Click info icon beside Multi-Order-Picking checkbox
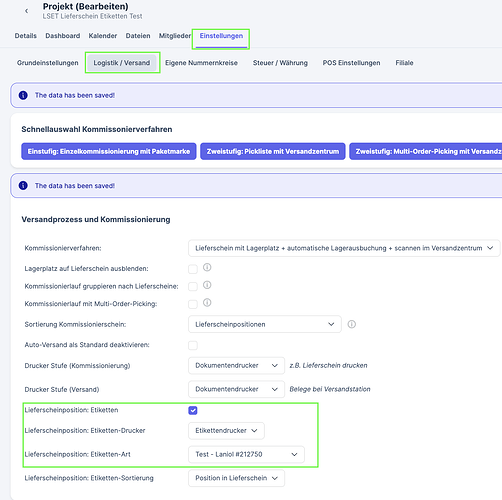This screenshot has width=502, height=500. pos(207,303)
